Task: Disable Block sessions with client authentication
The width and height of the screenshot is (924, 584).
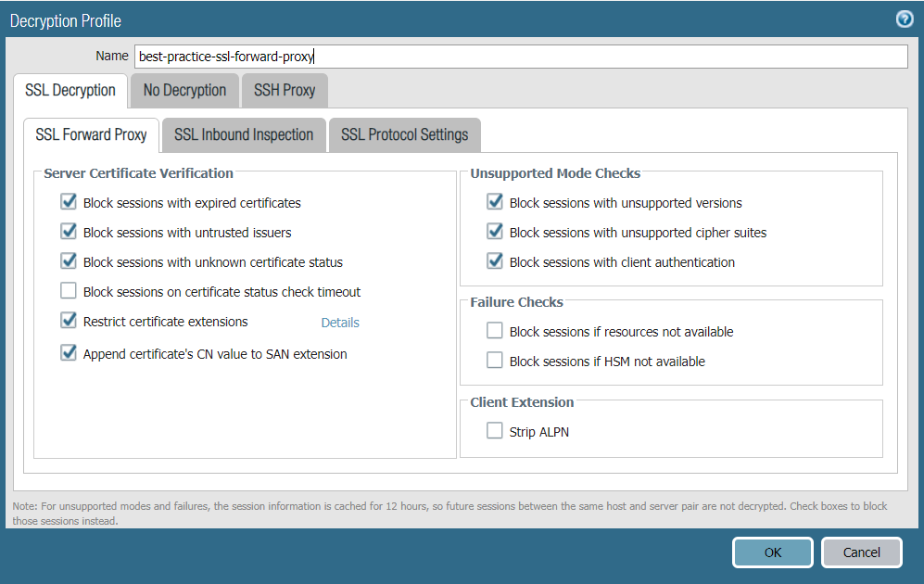Action: (x=495, y=261)
